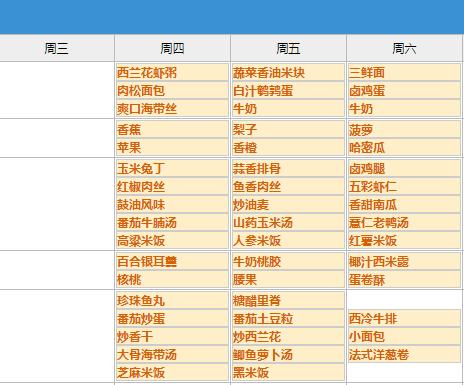Select the 周四 column header
The width and height of the screenshot is (464, 385).
(172, 48)
